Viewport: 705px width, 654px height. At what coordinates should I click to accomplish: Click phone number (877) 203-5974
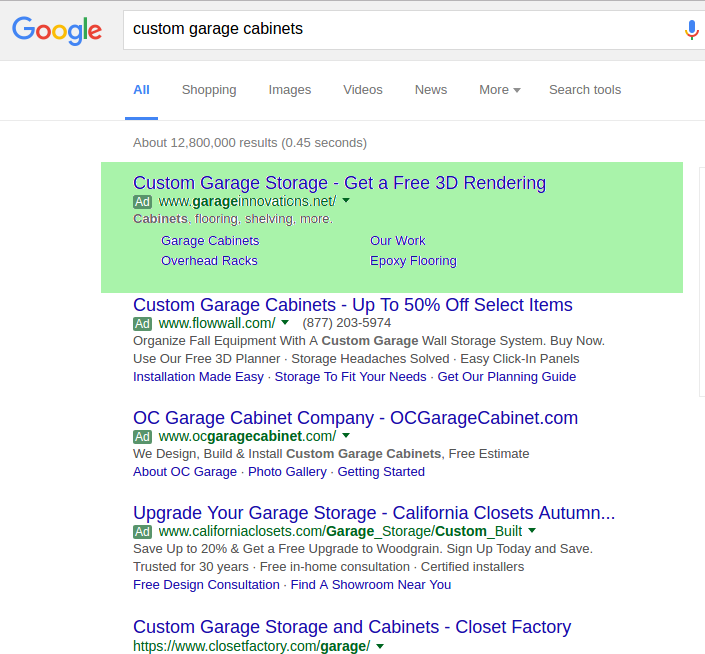[x=347, y=323]
